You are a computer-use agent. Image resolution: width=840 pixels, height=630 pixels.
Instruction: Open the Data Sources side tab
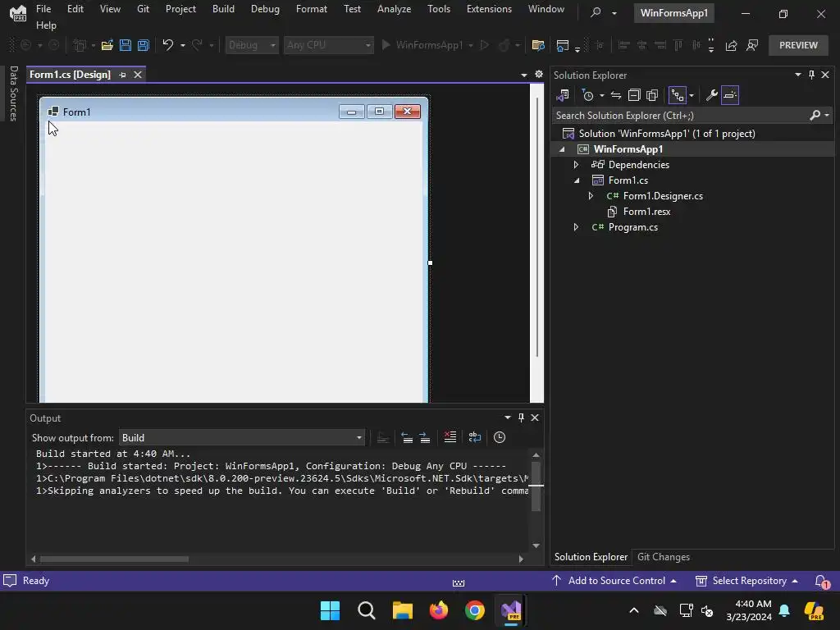coord(14,94)
